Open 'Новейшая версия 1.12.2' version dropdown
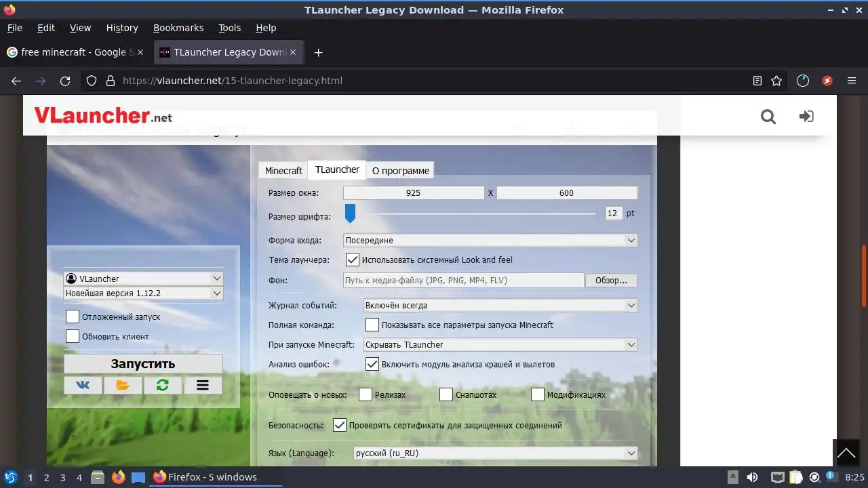This screenshot has height=488, width=868. point(143,293)
